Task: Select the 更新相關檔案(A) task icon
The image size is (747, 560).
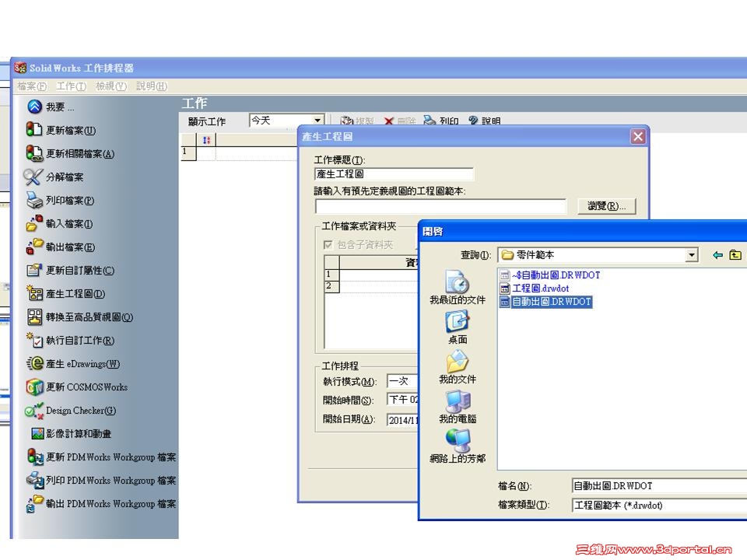Action: click(34, 153)
